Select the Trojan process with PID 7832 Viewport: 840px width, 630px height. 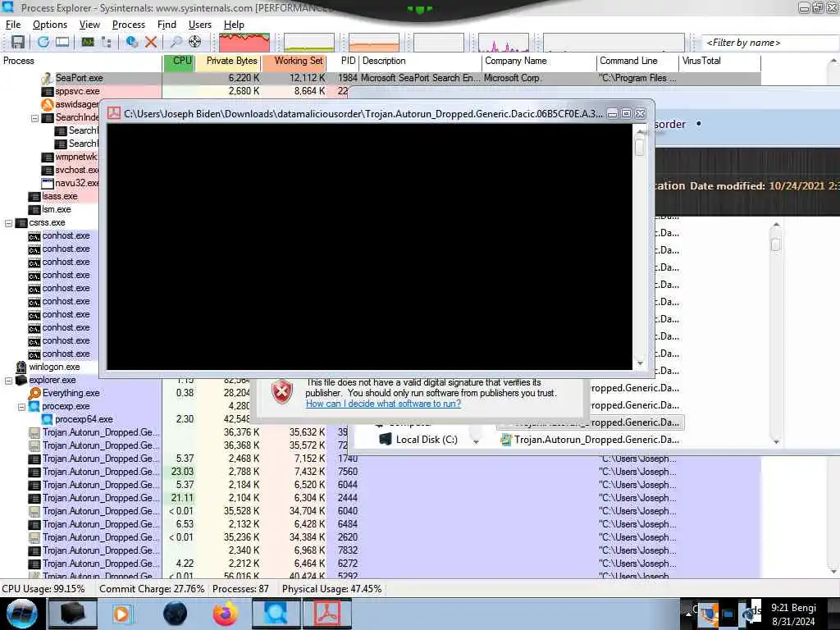(x=381, y=550)
